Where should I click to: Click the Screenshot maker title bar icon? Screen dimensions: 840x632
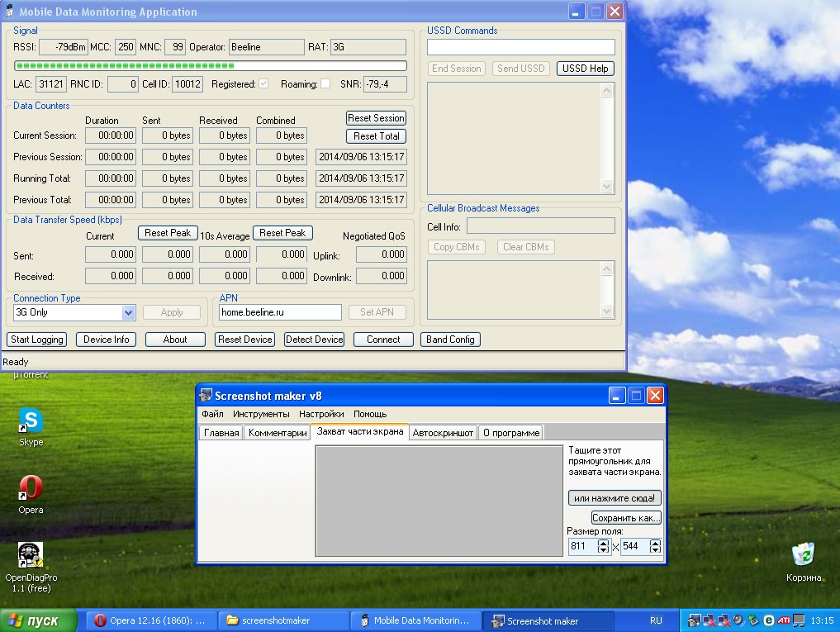coord(206,396)
